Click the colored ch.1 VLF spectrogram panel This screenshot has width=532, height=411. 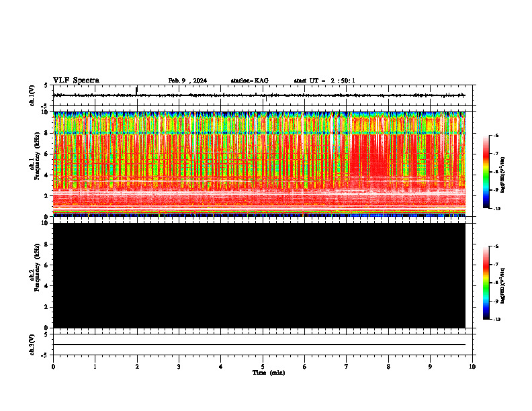pyautogui.click(x=259, y=164)
